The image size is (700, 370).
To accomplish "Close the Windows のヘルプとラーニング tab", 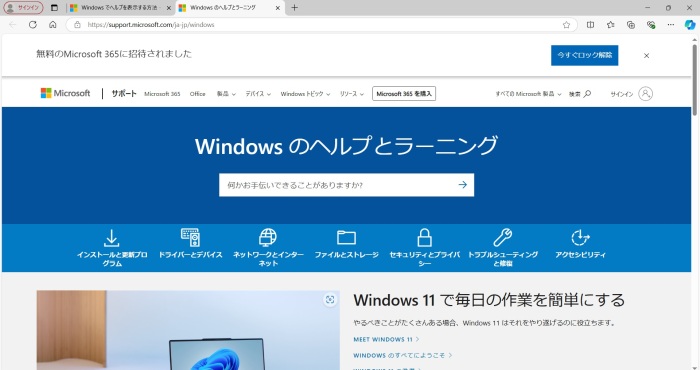I will coord(277,8).
